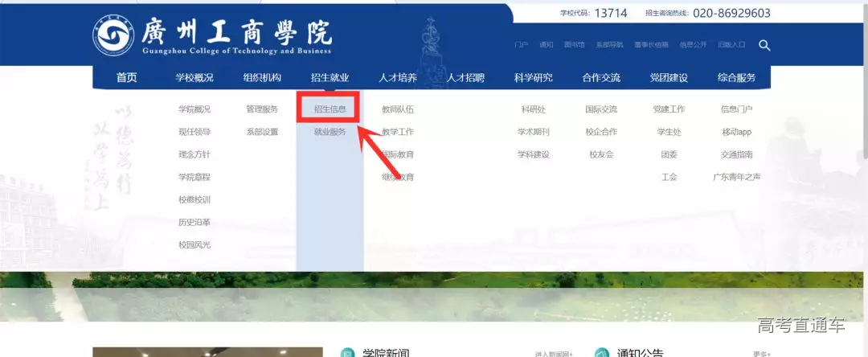Click the search magnifier icon

click(764, 45)
